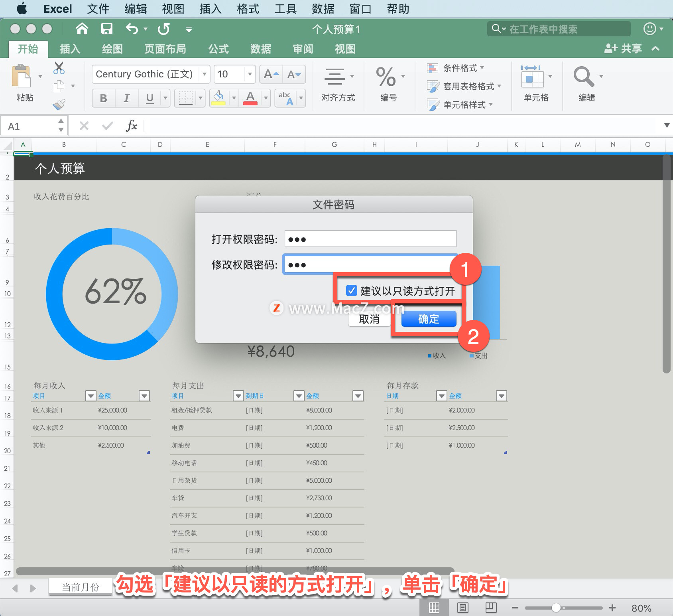Redo the last action
This screenshot has width=673, height=616.
163,29
